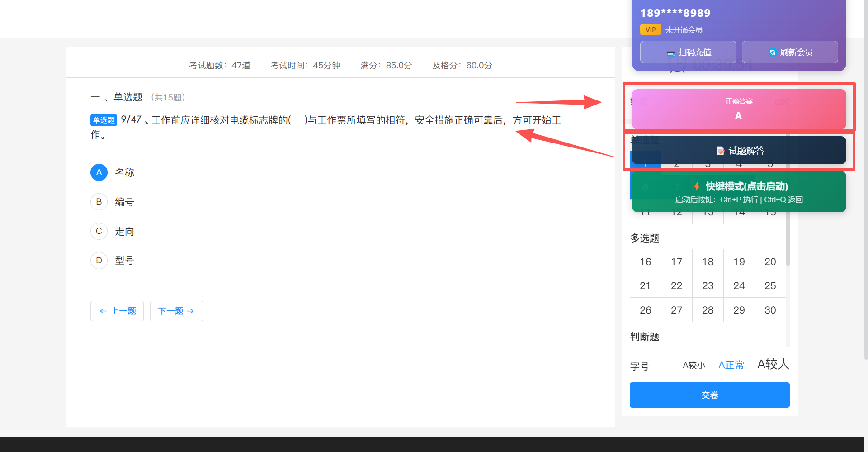Jump to question 24
868x452 pixels.
739,285
